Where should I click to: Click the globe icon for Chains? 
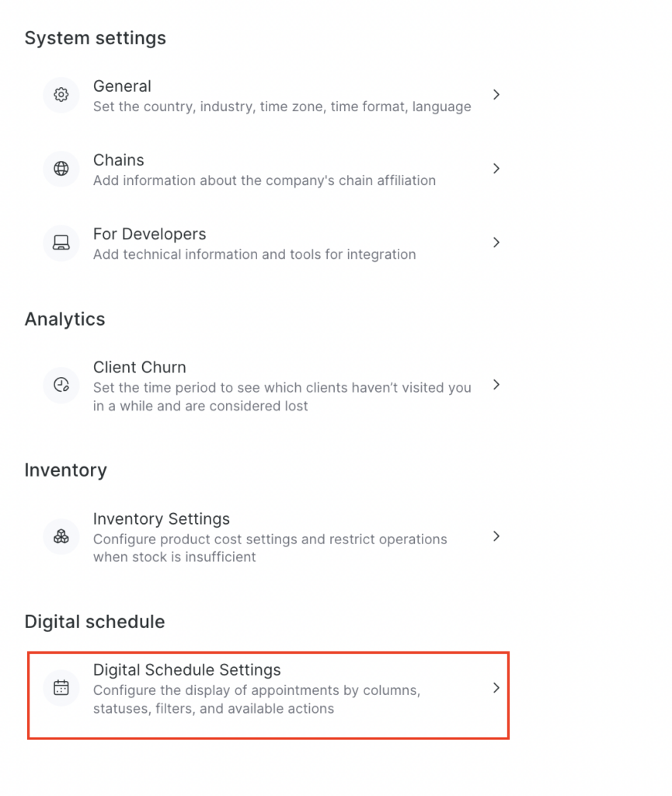pos(61,169)
